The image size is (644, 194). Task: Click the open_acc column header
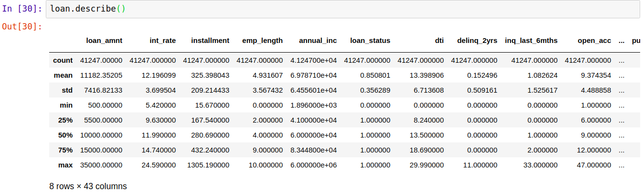coord(594,41)
